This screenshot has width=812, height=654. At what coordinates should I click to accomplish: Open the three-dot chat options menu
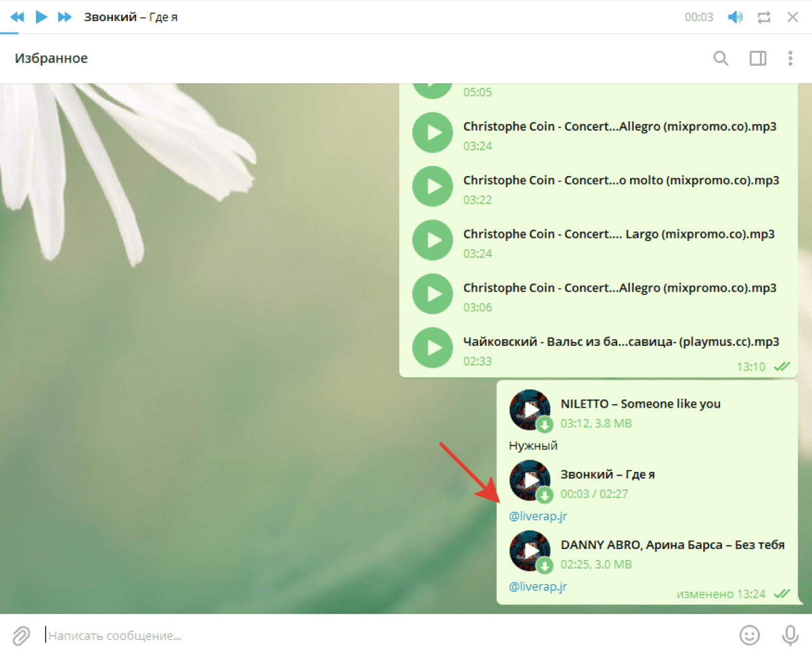[x=790, y=58]
